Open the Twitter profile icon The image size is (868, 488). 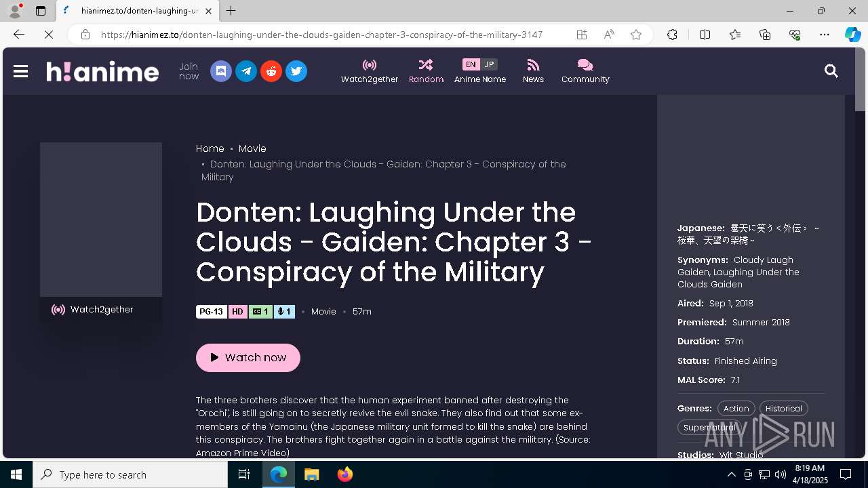(x=296, y=71)
